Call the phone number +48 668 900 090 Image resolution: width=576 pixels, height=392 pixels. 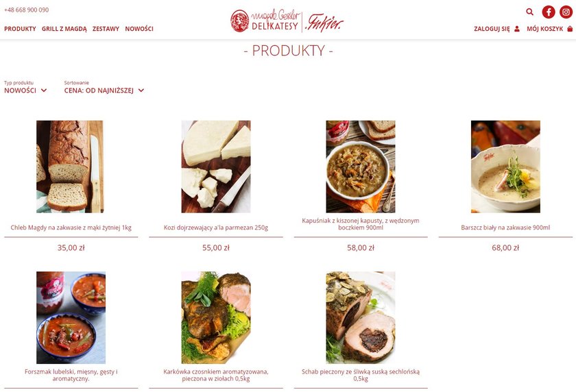pos(27,10)
